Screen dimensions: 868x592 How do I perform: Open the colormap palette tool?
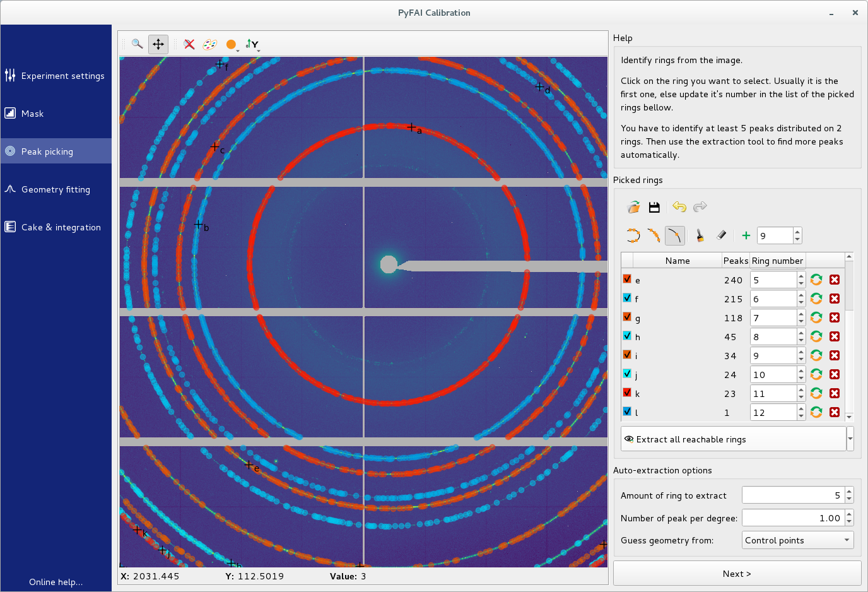[x=209, y=44]
